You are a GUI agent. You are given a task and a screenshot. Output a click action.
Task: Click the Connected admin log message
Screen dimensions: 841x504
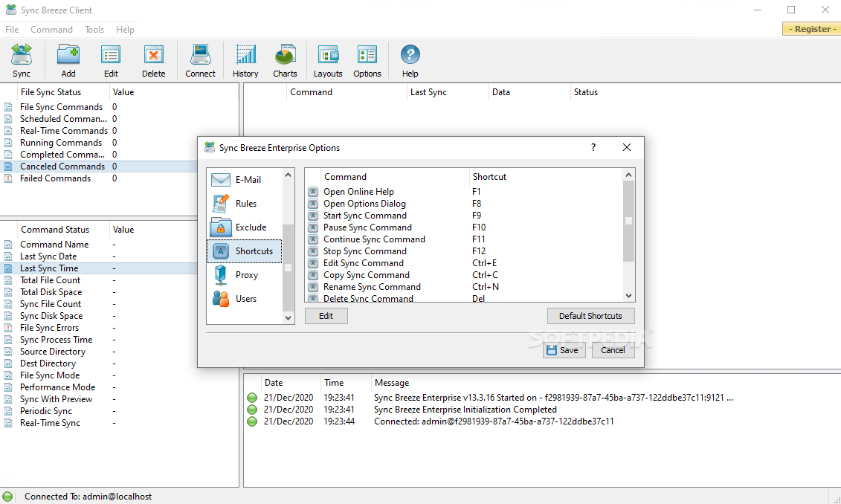494,421
